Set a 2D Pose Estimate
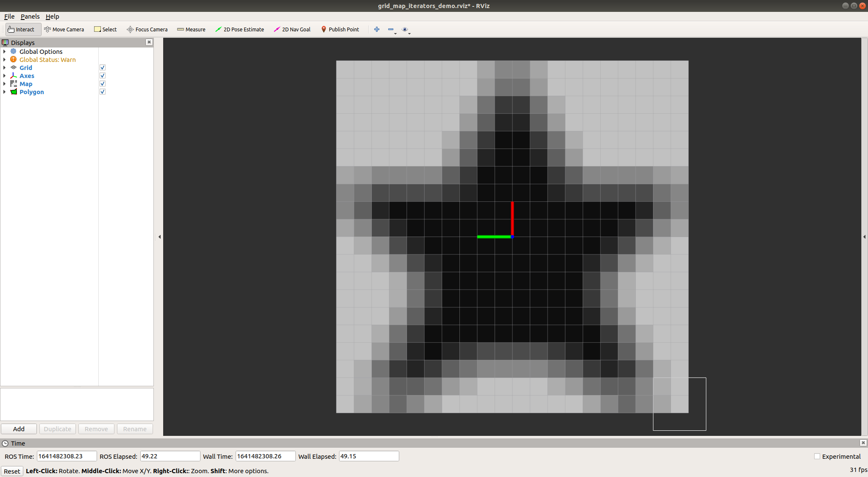Image resolution: width=868 pixels, height=477 pixels. pyautogui.click(x=239, y=29)
